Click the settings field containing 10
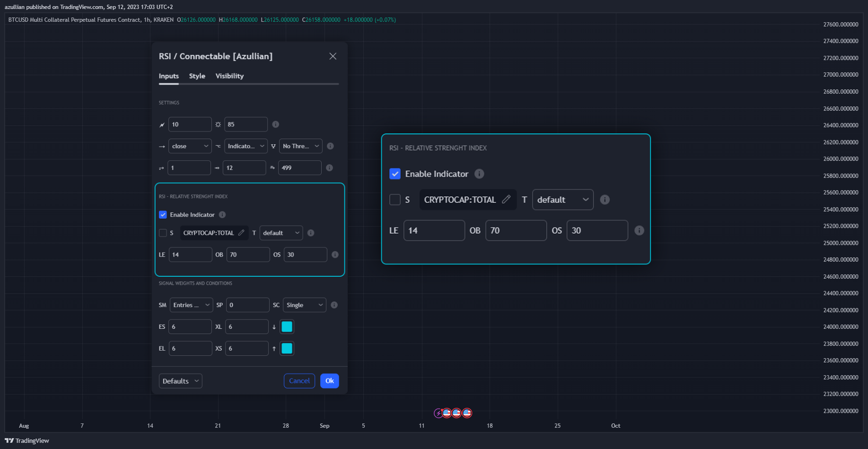 [x=190, y=124]
